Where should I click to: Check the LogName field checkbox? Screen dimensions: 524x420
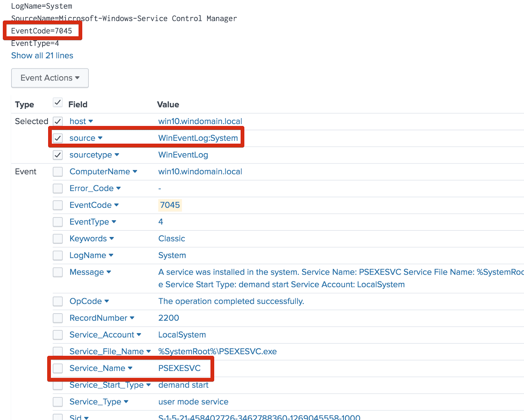click(58, 255)
